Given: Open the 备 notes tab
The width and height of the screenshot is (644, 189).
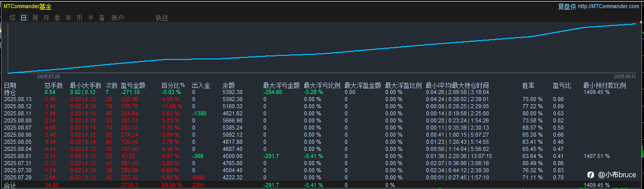Looking at the screenshot, I should click(x=102, y=18).
